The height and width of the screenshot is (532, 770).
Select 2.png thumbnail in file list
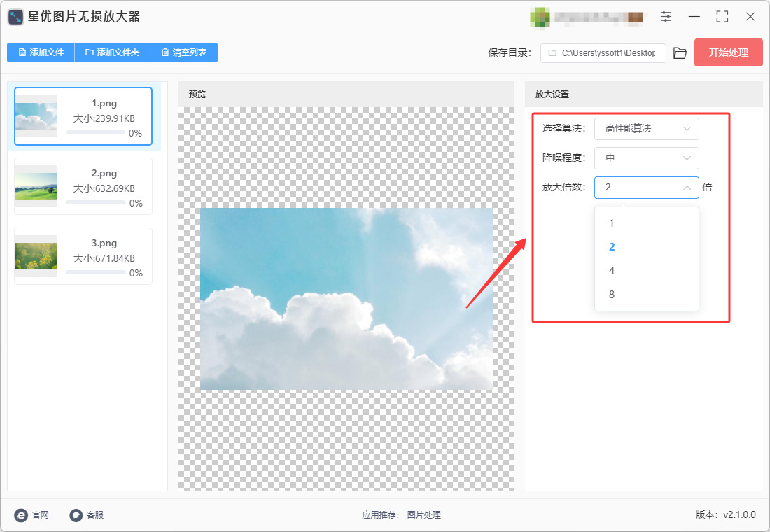(x=36, y=186)
